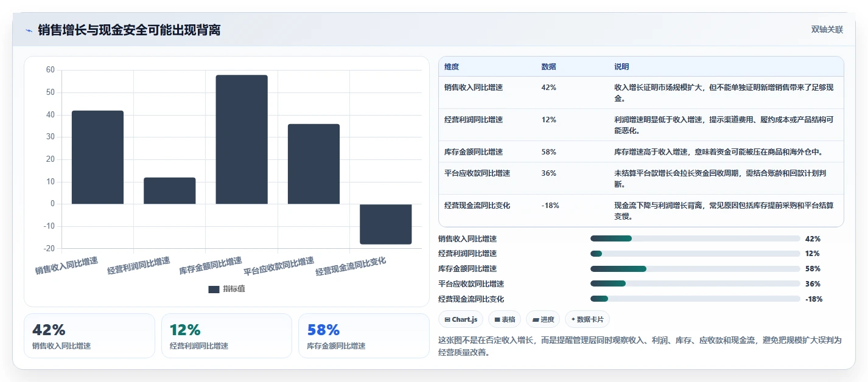Click the 销售收入同比增速 progress bar
Image resolution: width=868 pixels, height=382 pixels.
coord(695,239)
